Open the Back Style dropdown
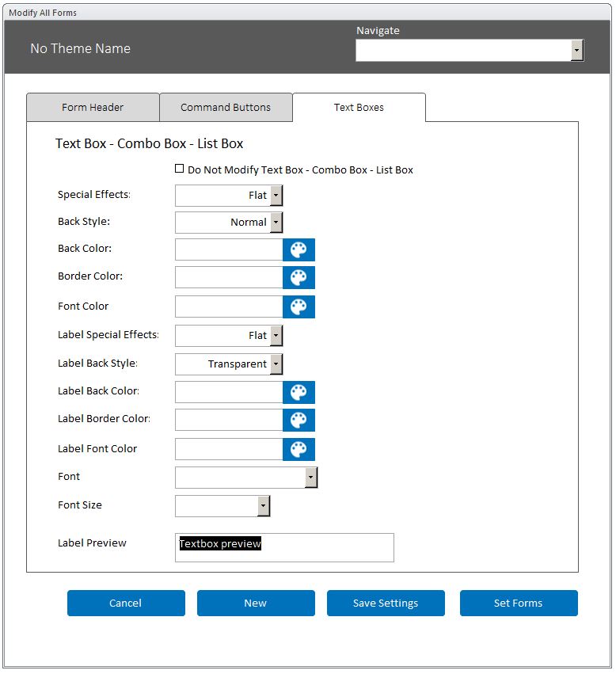616x674 pixels. click(276, 223)
